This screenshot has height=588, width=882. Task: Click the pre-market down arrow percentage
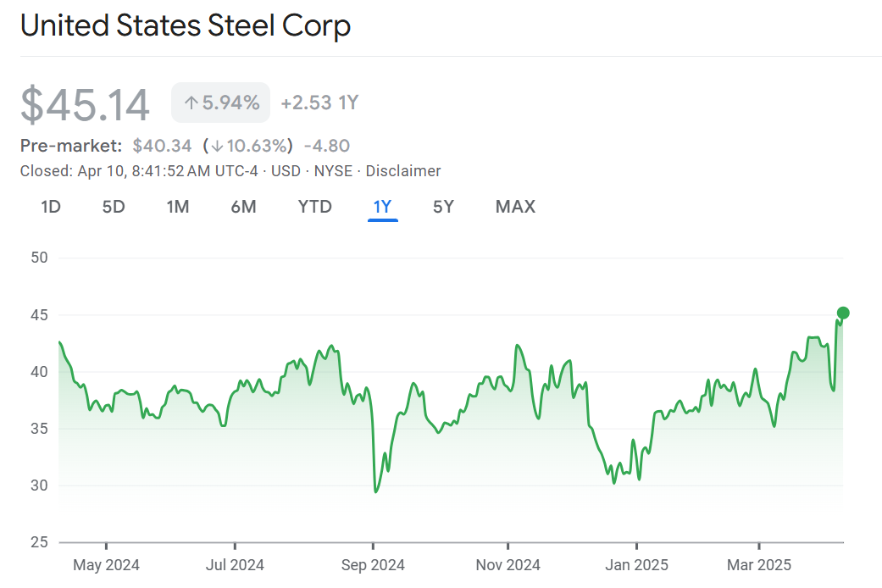[x=247, y=146]
